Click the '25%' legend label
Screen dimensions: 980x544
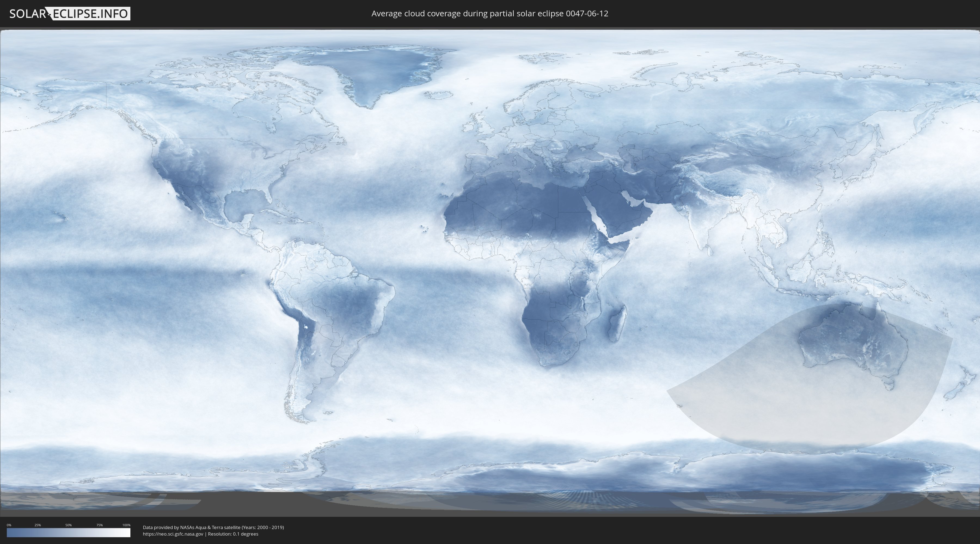click(x=38, y=525)
